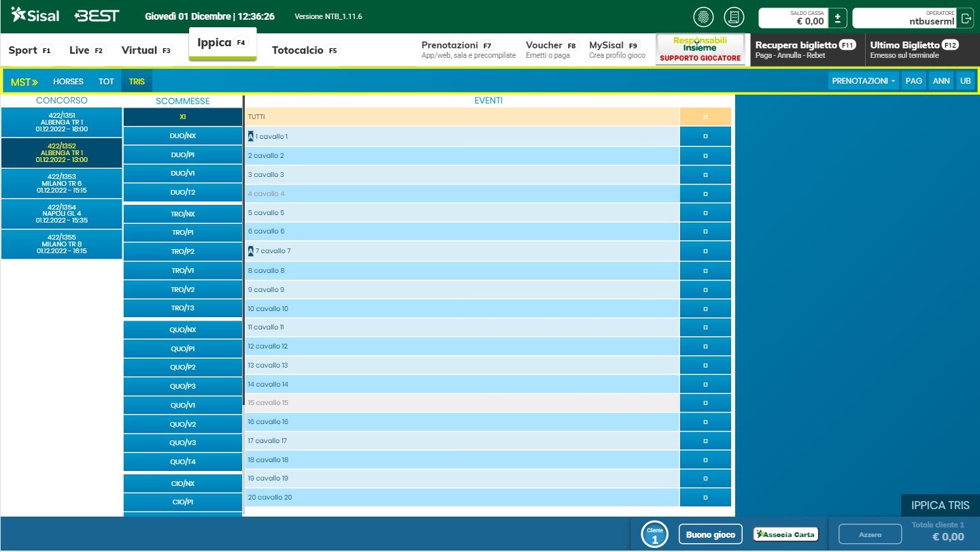Click the operator logout icon
This screenshot has width=980, height=552.
tap(966, 18)
